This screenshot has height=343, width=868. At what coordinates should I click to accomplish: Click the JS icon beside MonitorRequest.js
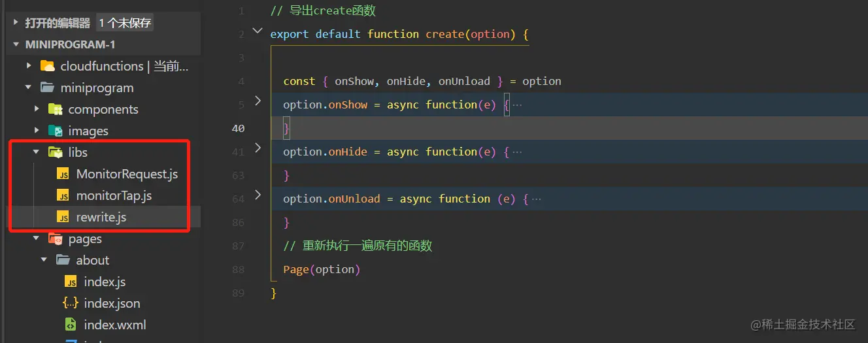[x=63, y=174]
